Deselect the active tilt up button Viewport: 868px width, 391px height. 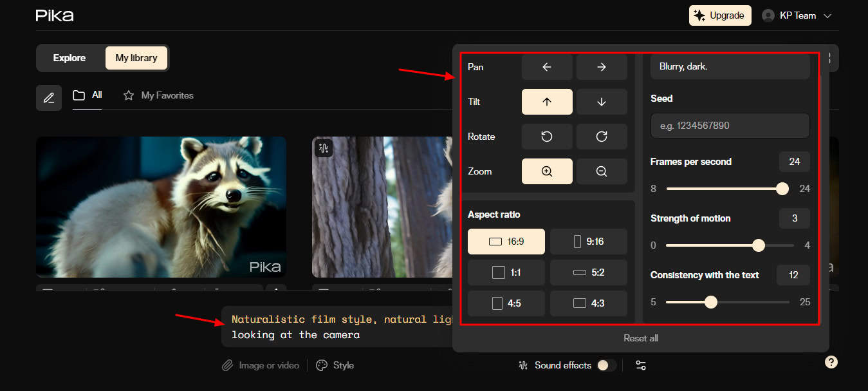pos(546,102)
